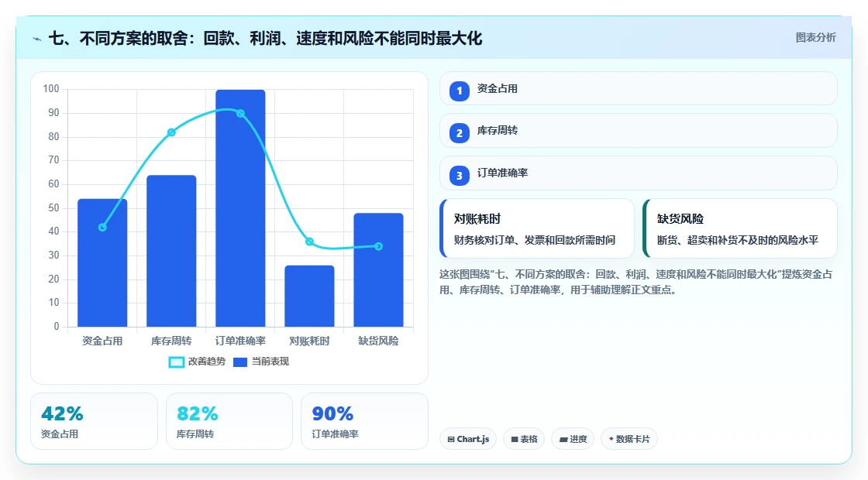
Task: Toggle the 改善趋势 legend swatch
Action: tap(176, 362)
